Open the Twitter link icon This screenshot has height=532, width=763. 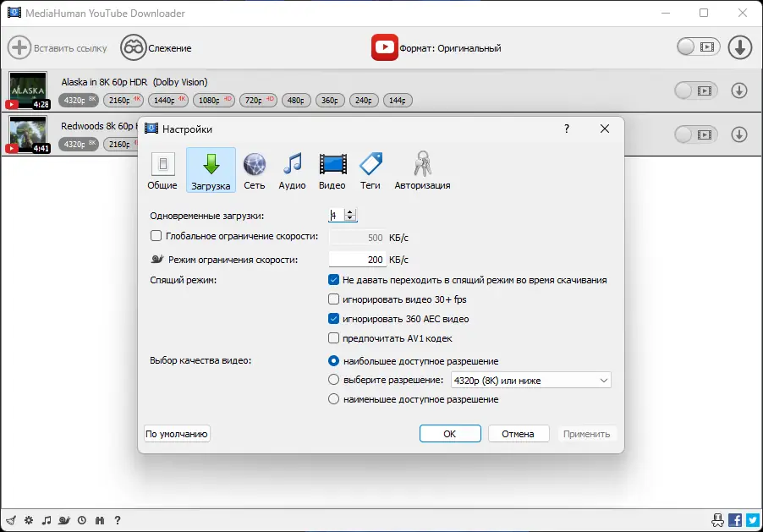tap(753, 520)
